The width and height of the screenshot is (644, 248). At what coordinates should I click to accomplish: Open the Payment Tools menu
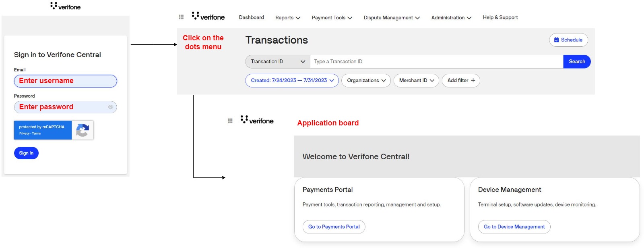[332, 18]
